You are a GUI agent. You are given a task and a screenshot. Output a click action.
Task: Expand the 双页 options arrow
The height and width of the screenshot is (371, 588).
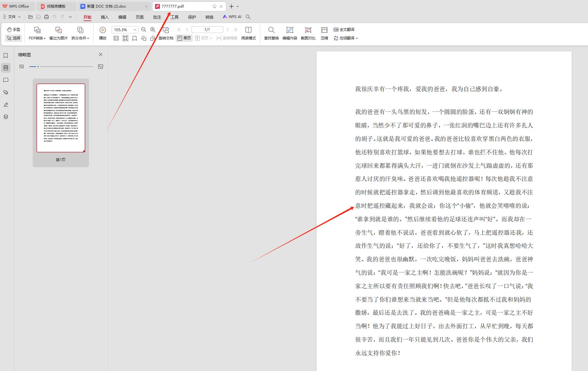pyautogui.click(x=211, y=38)
